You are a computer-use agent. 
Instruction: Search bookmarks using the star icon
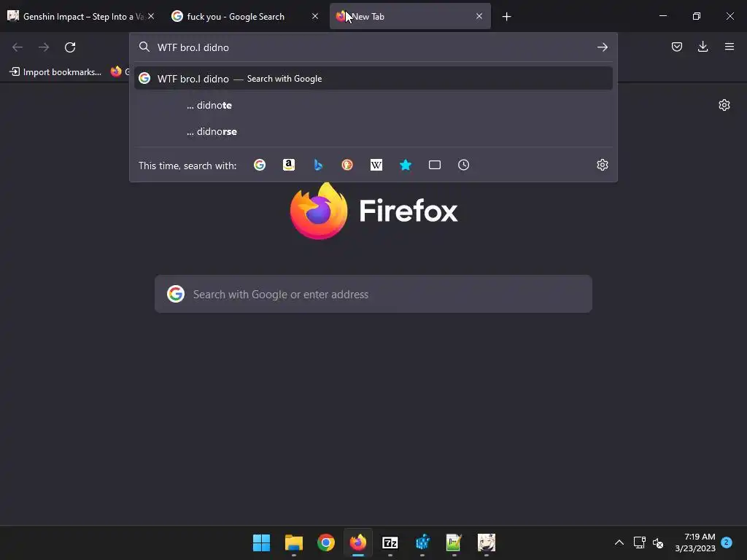pos(406,165)
